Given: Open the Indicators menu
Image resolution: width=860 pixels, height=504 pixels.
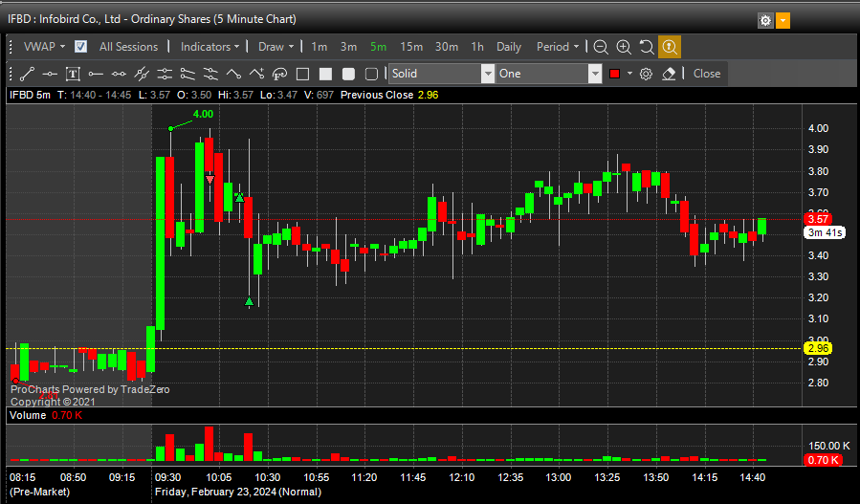Looking at the screenshot, I should 210,47.
